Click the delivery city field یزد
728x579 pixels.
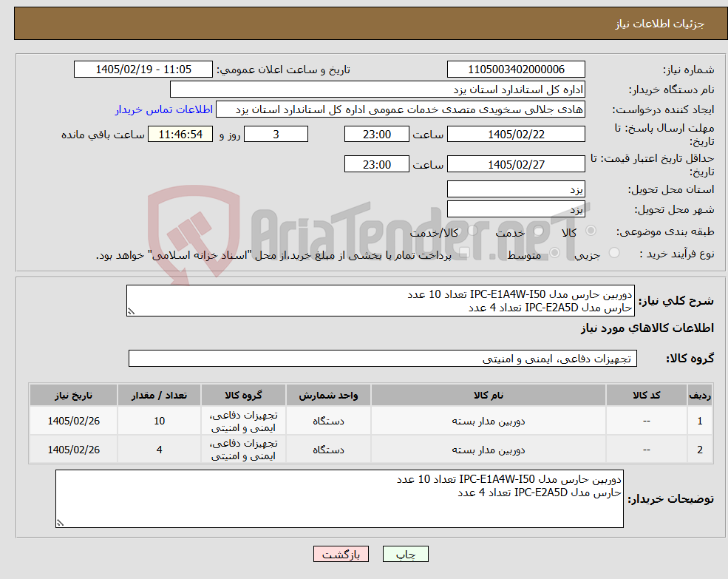pos(516,209)
